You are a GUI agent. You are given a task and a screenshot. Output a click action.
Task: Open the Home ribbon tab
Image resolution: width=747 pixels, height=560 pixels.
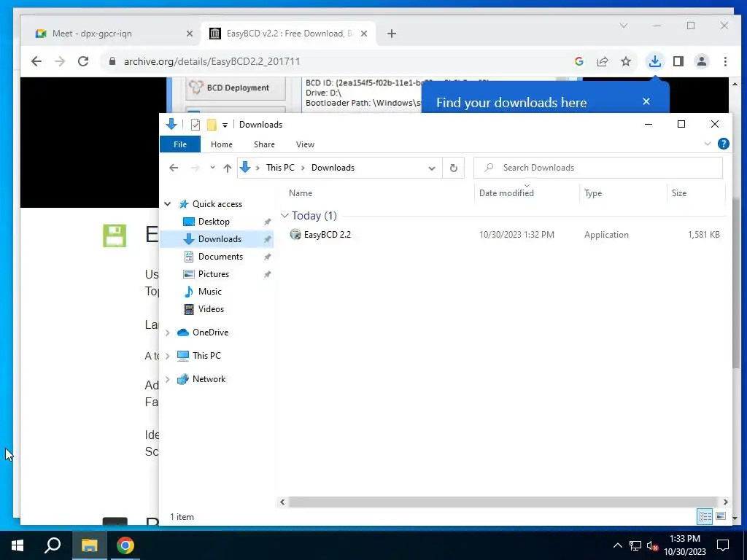pyautogui.click(x=222, y=144)
